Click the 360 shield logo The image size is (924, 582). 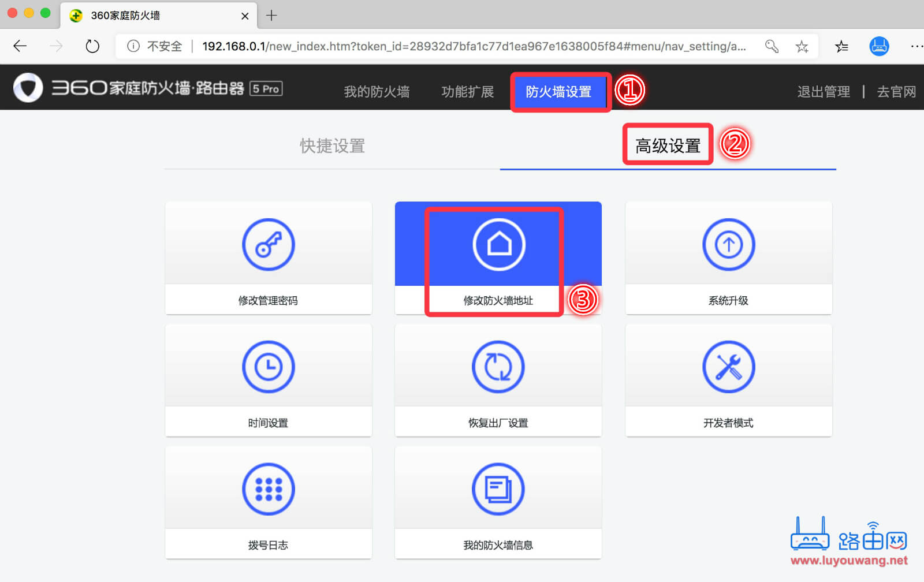pyautogui.click(x=28, y=87)
